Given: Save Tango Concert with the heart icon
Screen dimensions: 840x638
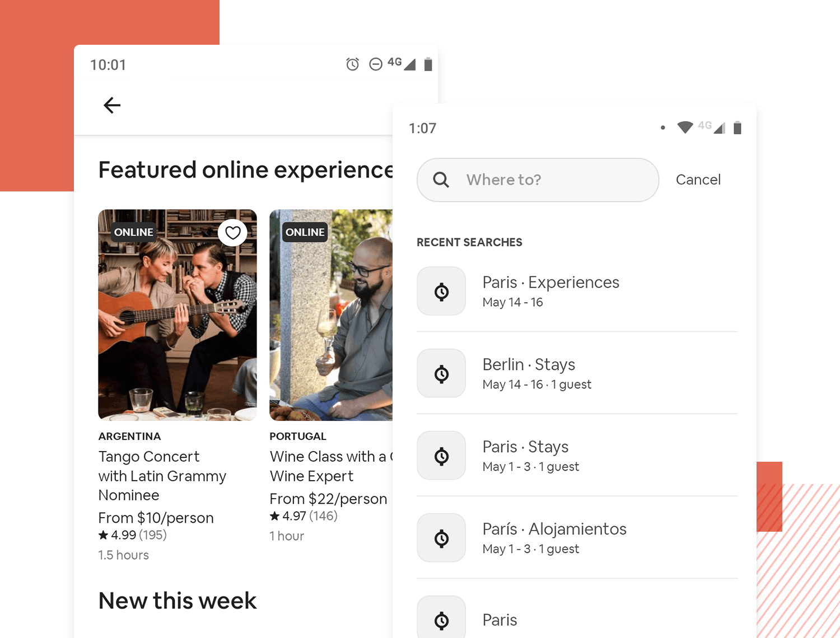Looking at the screenshot, I should [232, 232].
